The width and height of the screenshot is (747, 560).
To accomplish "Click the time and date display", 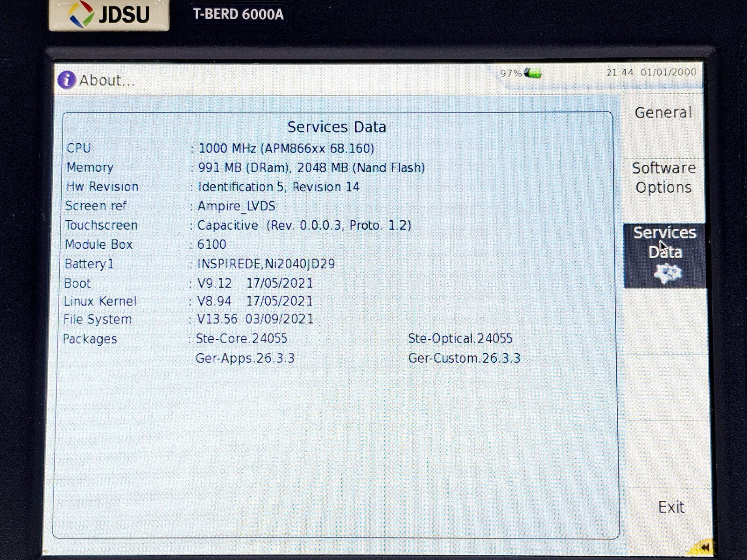I will pos(651,72).
